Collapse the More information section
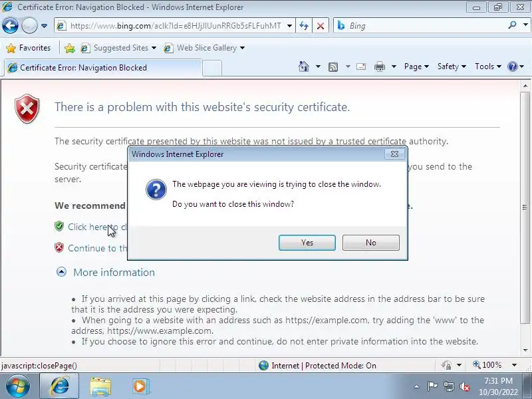532x399 pixels. [x=61, y=272]
